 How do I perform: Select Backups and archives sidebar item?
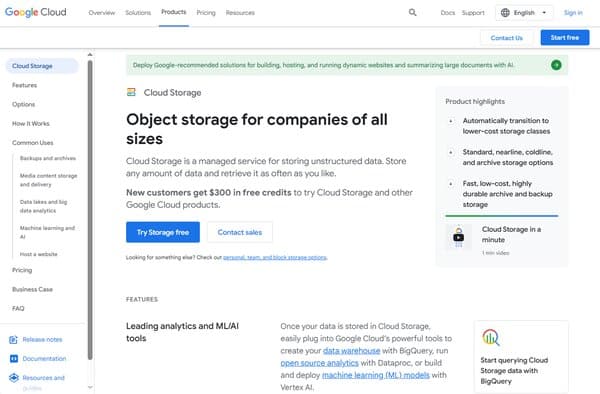point(48,158)
